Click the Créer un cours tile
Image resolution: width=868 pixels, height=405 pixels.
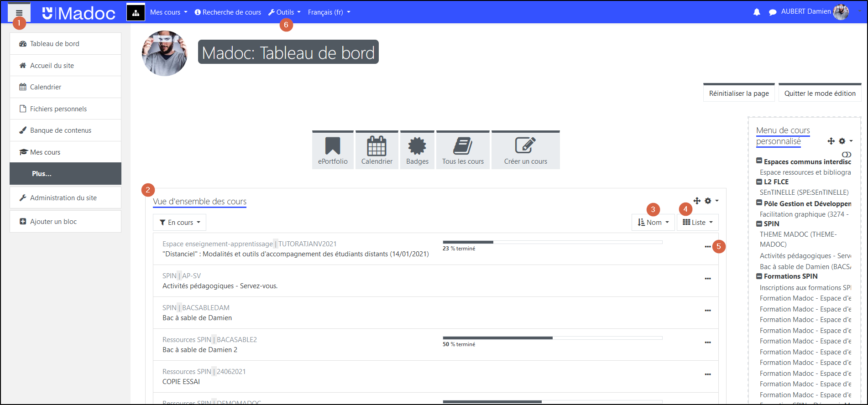point(525,151)
